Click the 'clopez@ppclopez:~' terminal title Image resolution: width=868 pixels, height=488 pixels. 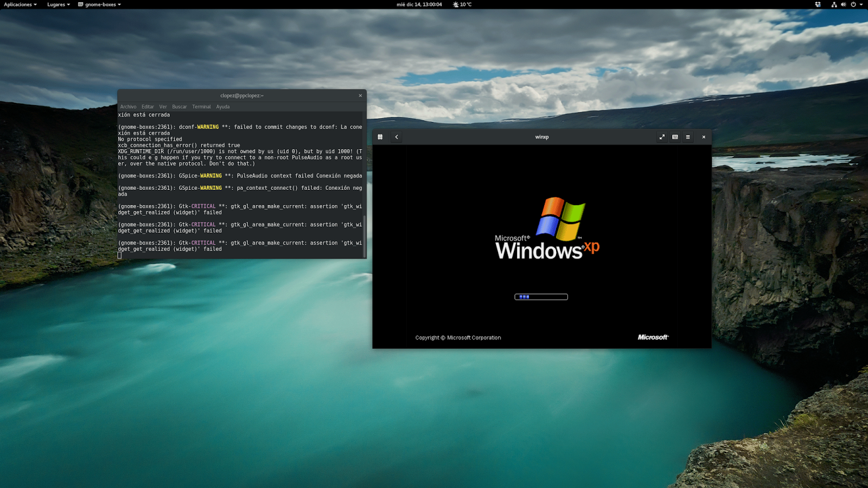click(242, 95)
